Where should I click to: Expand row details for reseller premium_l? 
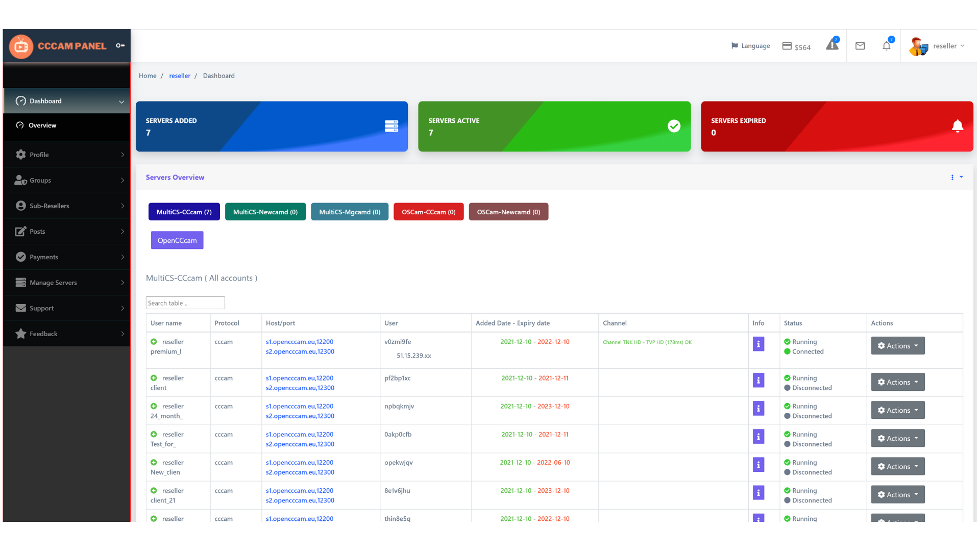pos(154,342)
